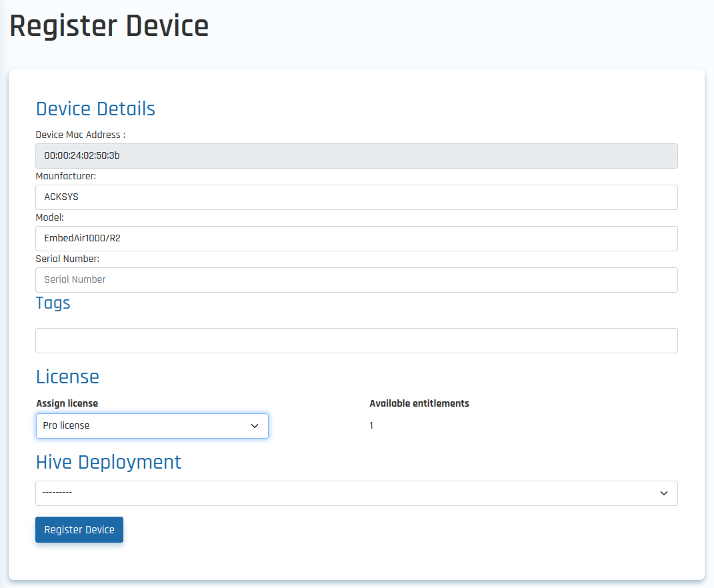Click the Tags section heading
Image resolution: width=714 pixels, height=588 pixels.
(53, 303)
